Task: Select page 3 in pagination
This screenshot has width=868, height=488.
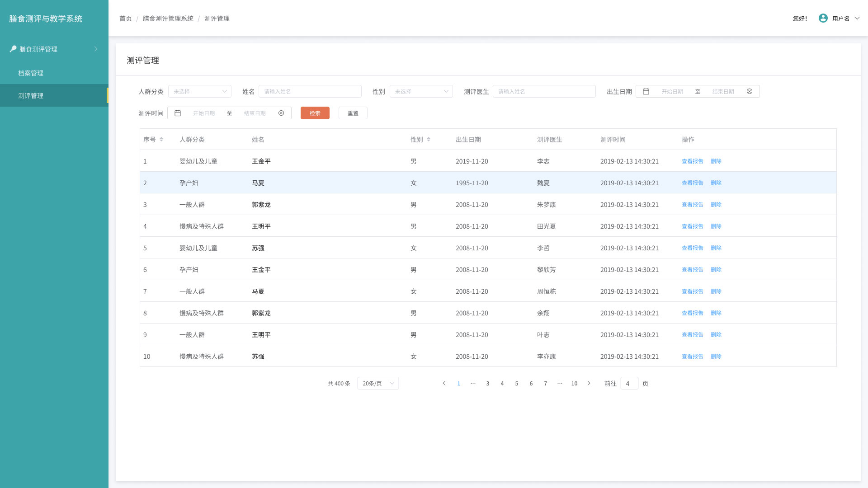Action: [x=487, y=383]
